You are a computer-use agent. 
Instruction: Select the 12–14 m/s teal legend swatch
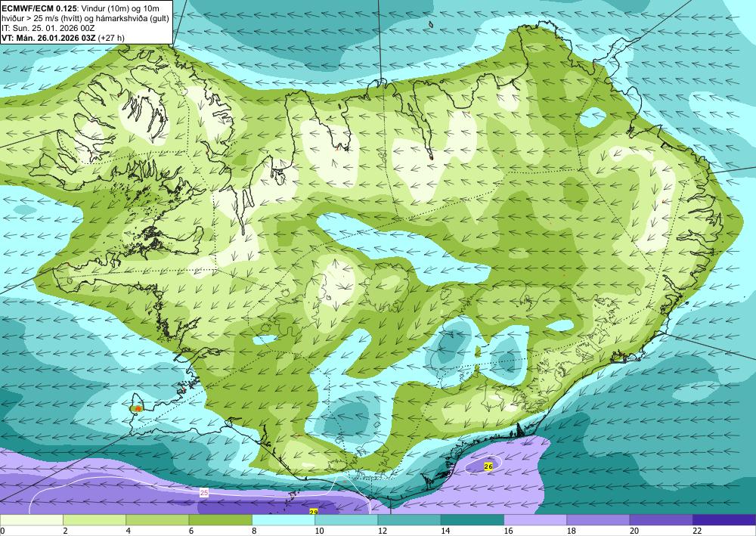pos(409,520)
